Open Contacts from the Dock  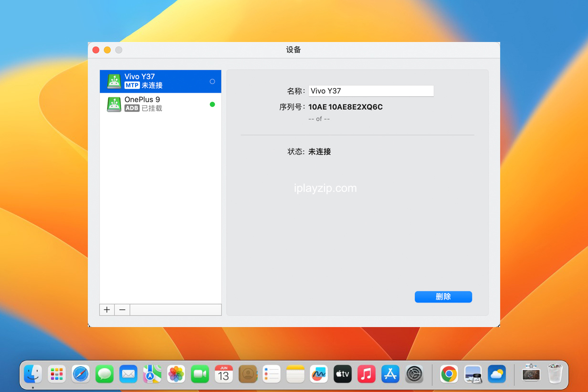click(x=248, y=374)
